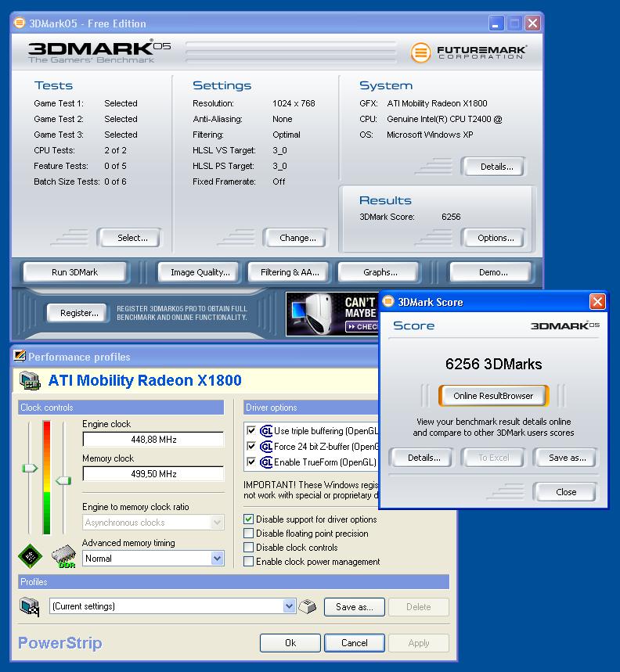
Task: Click Run 3DMark button
Action: tap(74, 272)
